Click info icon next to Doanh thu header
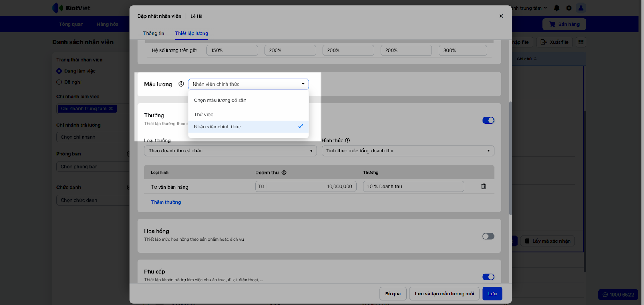The image size is (644, 305). (x=284, y=173)
